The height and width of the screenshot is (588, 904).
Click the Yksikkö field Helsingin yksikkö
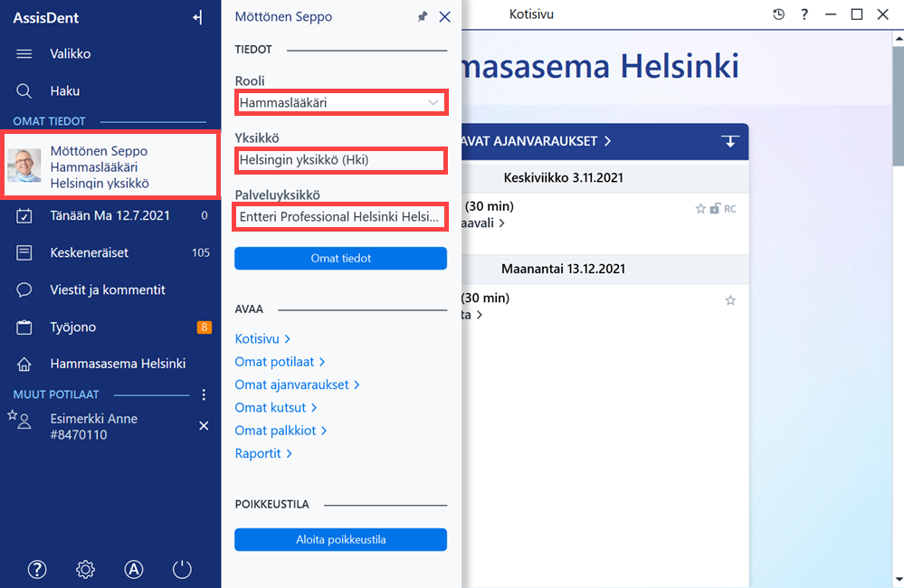[341, 160]
